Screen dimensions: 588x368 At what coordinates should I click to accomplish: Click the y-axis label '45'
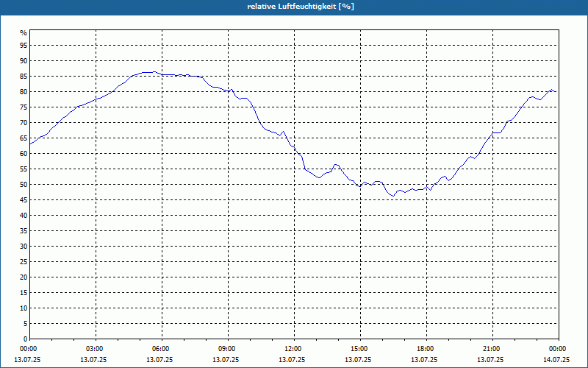(24, 199)
